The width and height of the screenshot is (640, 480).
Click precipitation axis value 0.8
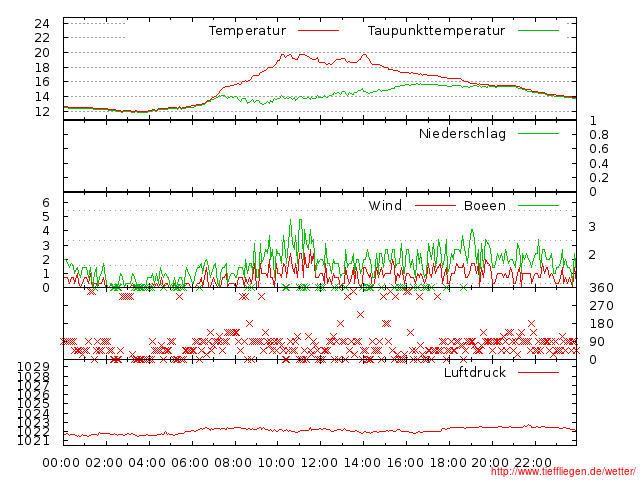(x=599, y=135)
